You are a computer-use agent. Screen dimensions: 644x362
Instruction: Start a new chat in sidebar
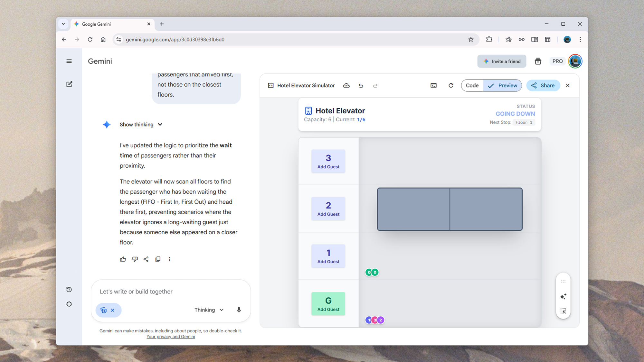[x=69, y=84]
